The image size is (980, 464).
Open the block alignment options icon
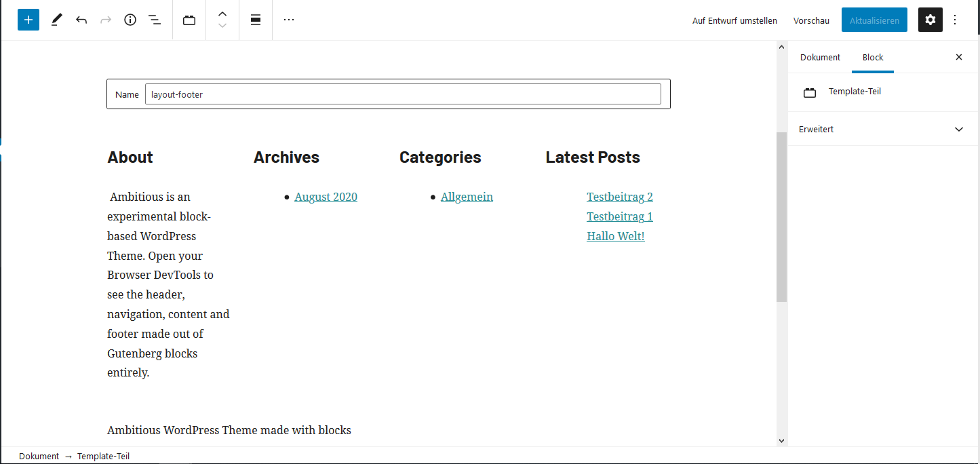point(256,20)
